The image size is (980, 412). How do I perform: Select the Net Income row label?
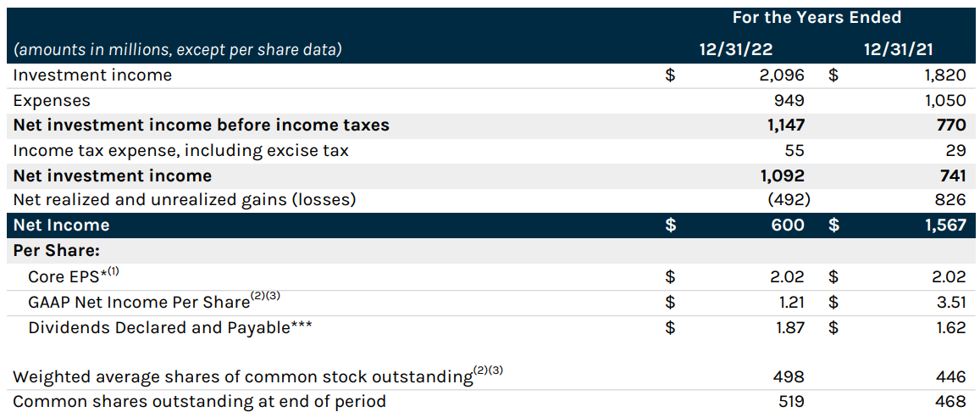tap(61, 225)
